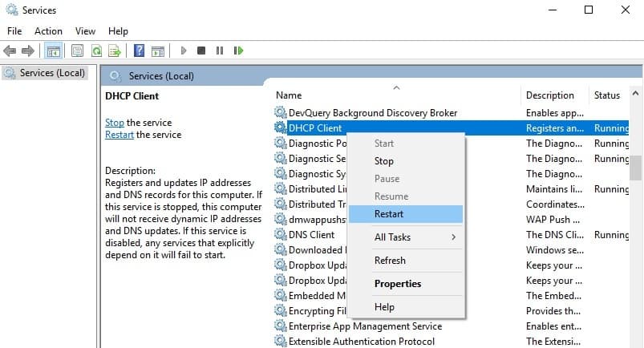Click 'Windows se...' description cell
This screenshot has height=348, width=644.
tap(554, 250)
